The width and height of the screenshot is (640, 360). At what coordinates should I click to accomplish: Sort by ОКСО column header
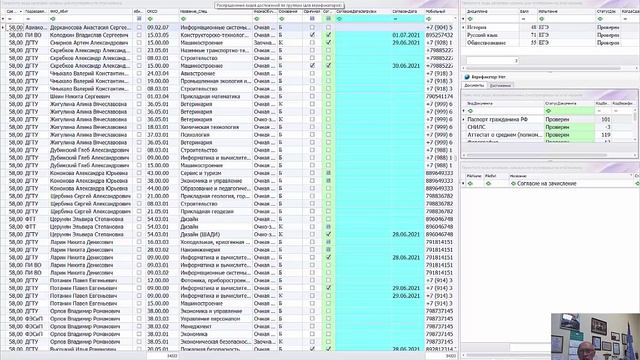[162, 11]
